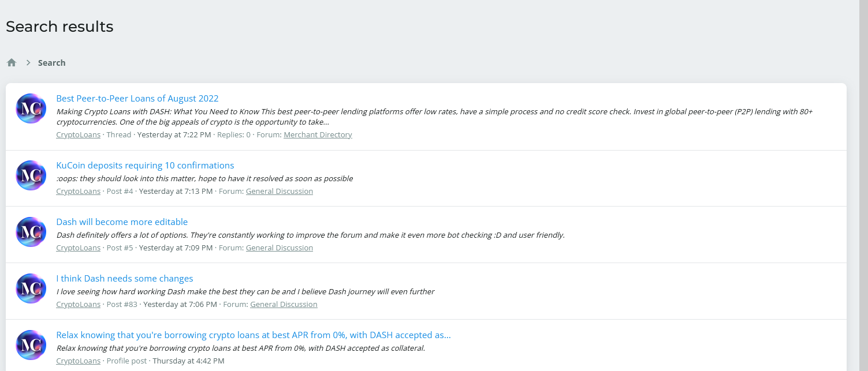Open KuCoin deposits requiring 10 confirmations
868x371 pixels.
tap(145, 166)
